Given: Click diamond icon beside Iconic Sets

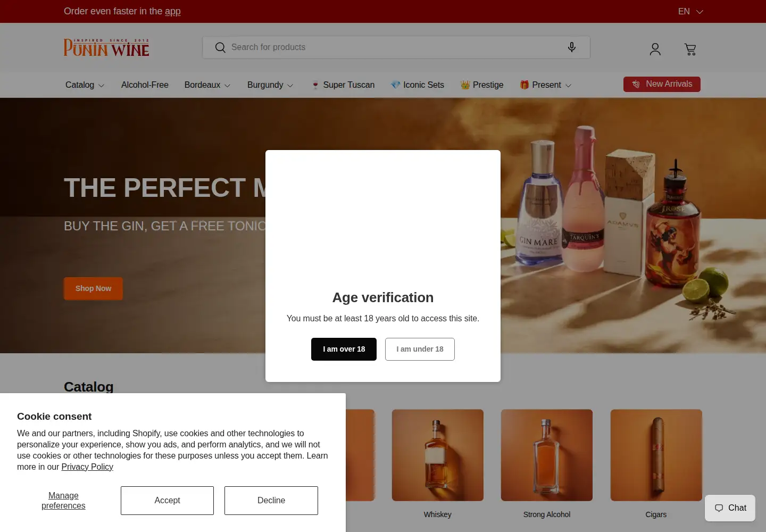Looking at the screenshot, I should pyautogui.click(x=395, y=85).
